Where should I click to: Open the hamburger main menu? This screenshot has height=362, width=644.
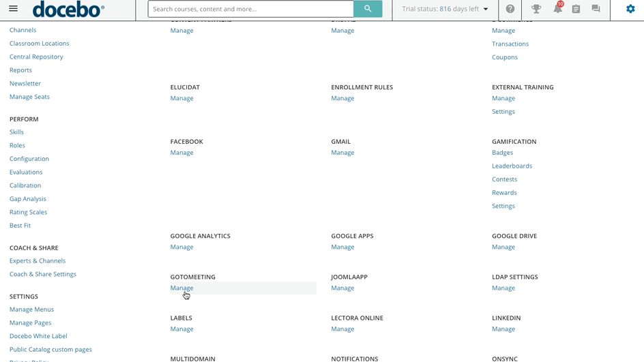click(x=13, y=9)
